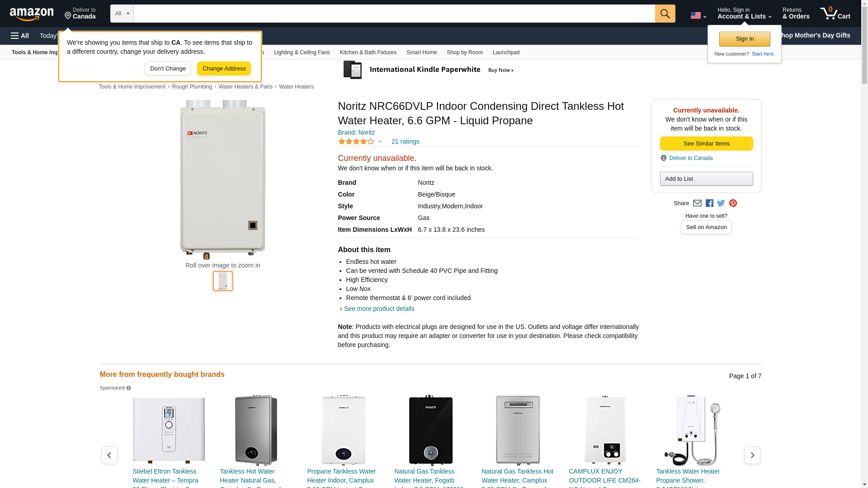Viewport: 868px width, 488px height.
Task: Open the shopping cart
Action: pyautogui.click(x=835, y=14)
